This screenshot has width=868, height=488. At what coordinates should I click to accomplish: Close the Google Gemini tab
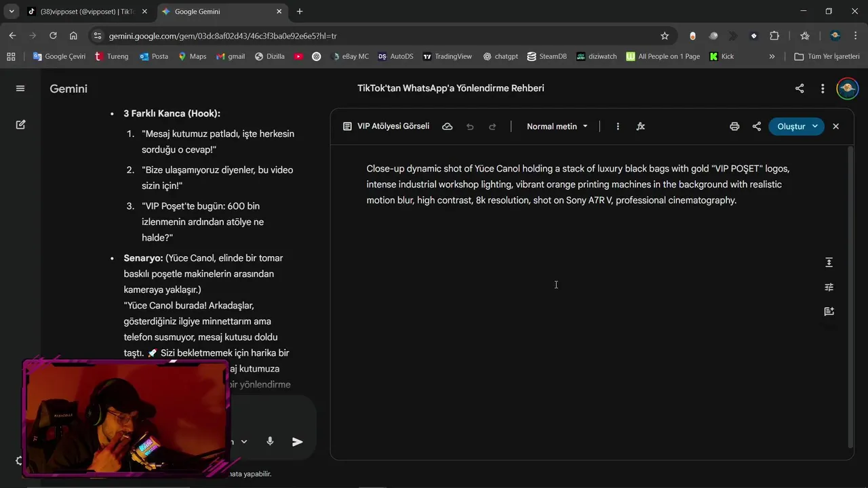click(279, 12)
